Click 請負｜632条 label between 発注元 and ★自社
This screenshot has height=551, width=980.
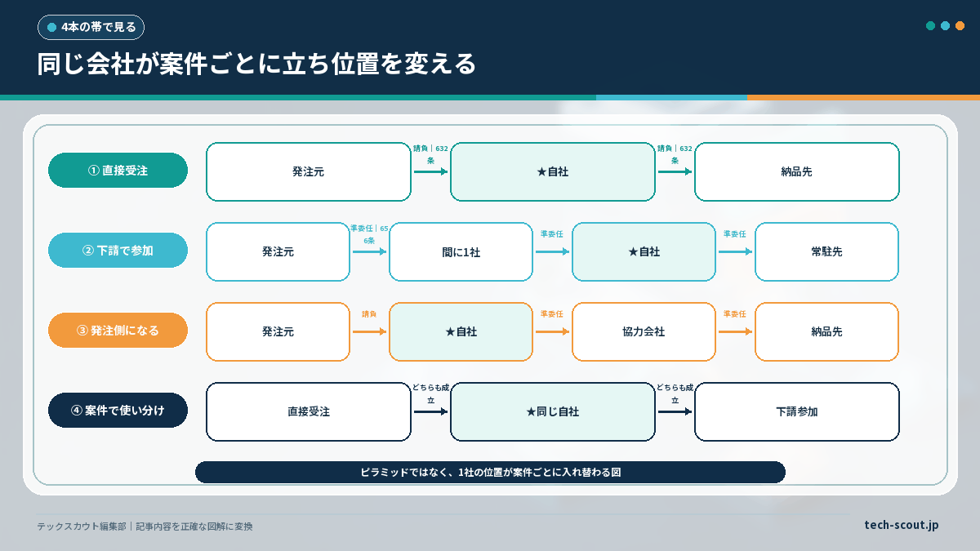point(430,154)
